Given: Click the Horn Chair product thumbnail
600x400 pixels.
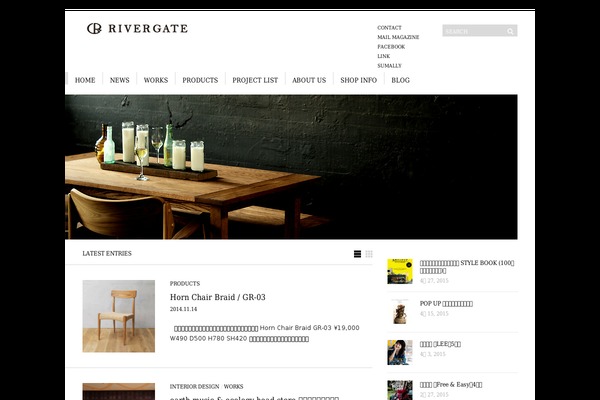Looking at the screenshot, I should [119, 316].
